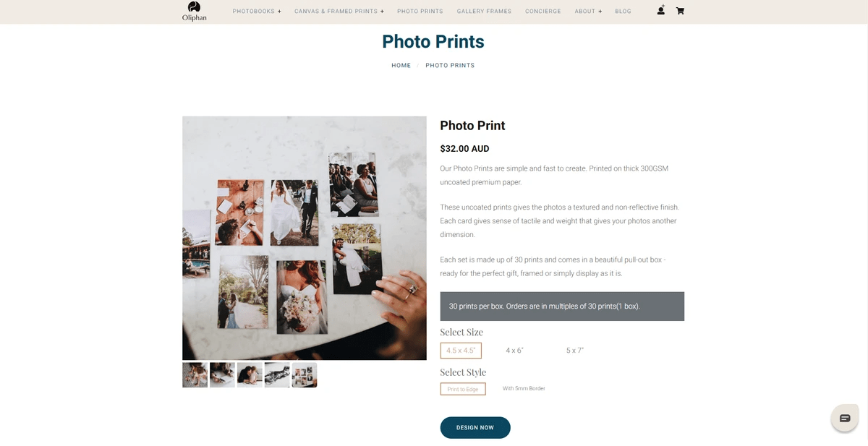The height and width of the screenshot is (446, 868).
Task: Click the Design Now button
Action: pyautogui.click(x=475, y=427)
